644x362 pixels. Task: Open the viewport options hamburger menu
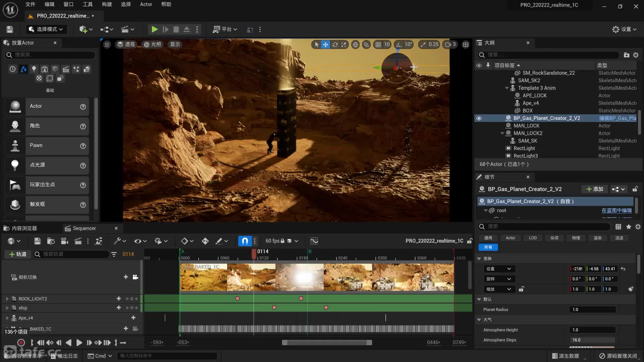tap(107, 44)
